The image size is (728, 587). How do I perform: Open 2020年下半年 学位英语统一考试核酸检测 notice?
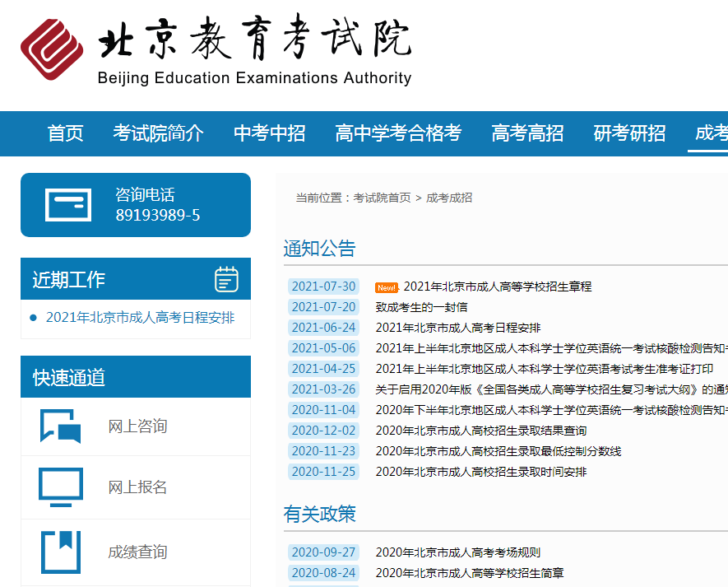[552, 410]
